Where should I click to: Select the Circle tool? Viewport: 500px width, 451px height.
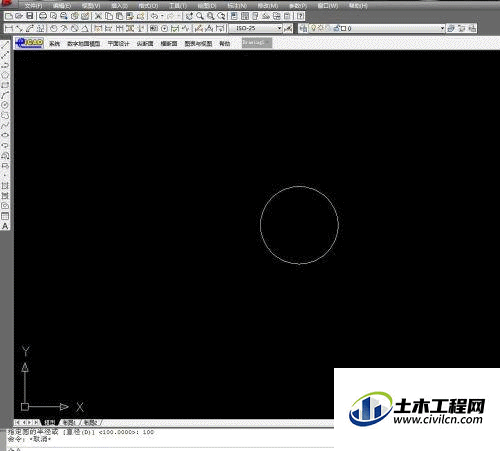point(5,105)
